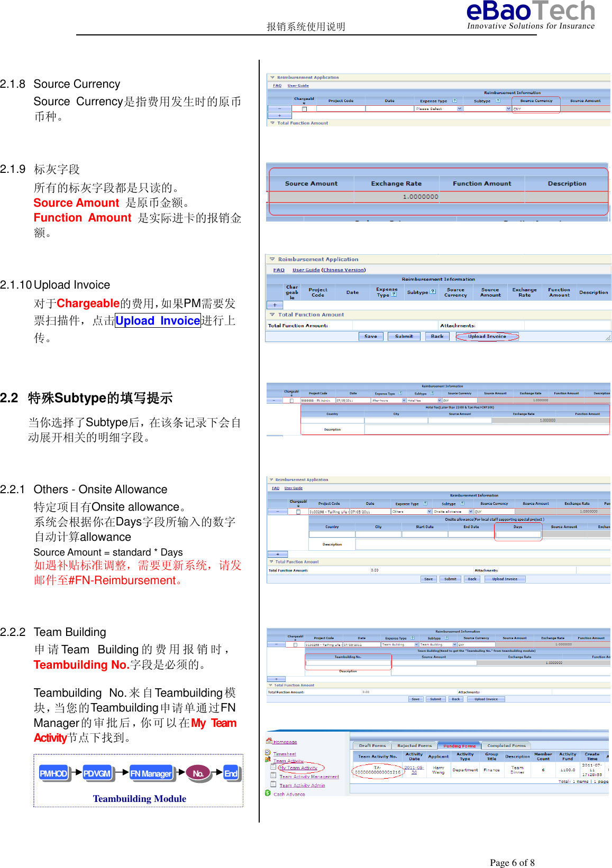Tick the Chargeable checkbox in Hotel fee screenshot
Viewport: 612px width, 868px height.
291,400
